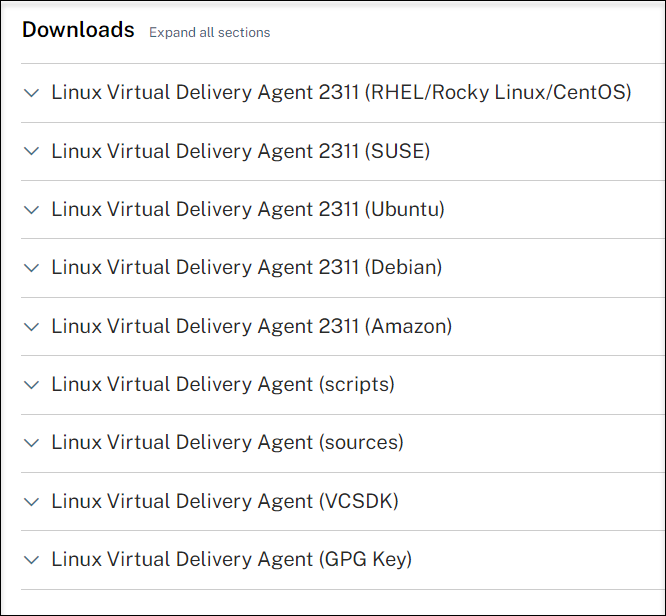Viewport: 666px width, 616px height.
Task: Expand chevron beside the sources section
Action: pos(32,444)
